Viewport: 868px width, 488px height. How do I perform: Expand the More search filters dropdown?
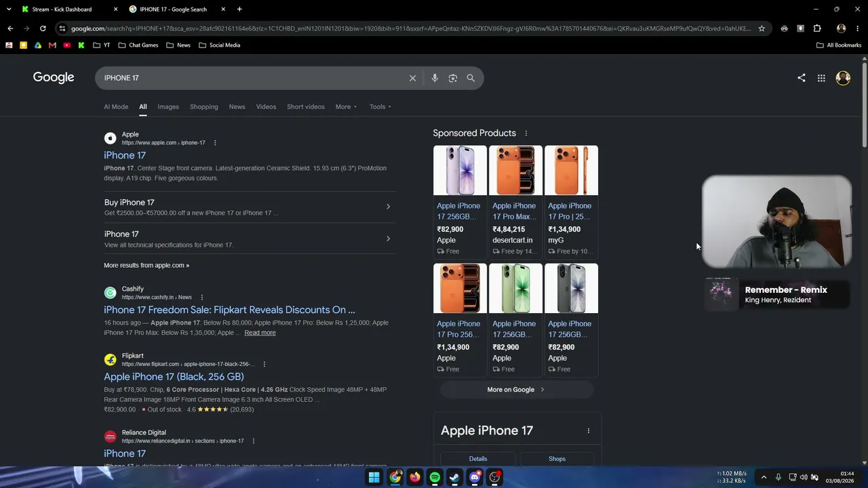(x=346, y=106)
